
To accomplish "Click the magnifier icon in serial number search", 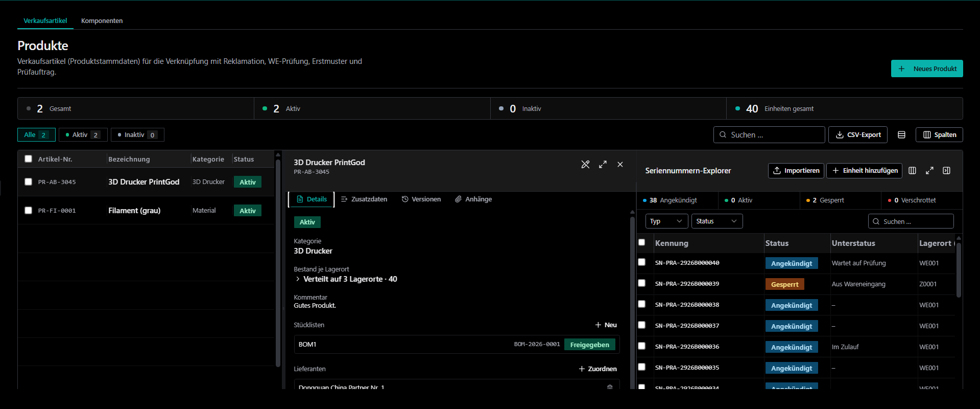I will pyautogui.click(x=876, y=221).
